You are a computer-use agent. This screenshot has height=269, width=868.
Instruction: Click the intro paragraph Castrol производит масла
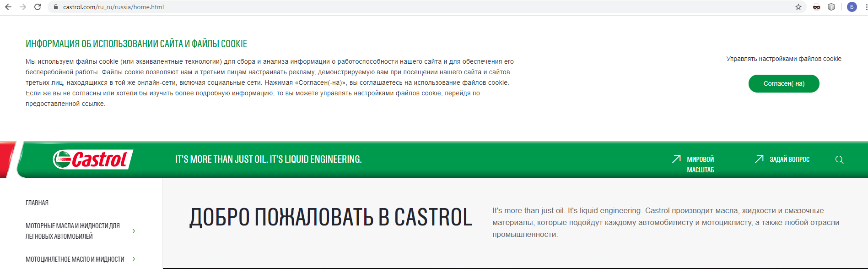point(666,223)
